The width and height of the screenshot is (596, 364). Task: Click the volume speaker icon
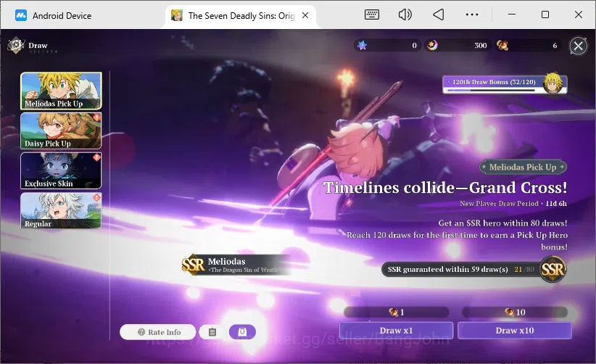[405, 15]
